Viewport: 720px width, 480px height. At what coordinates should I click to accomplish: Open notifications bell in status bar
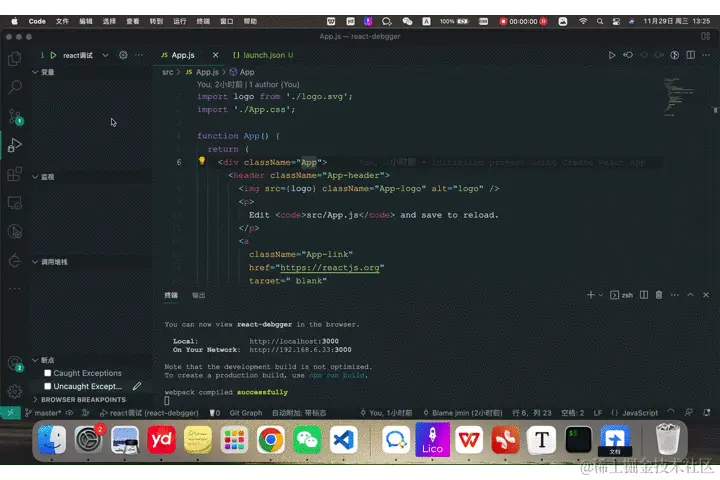pos(707,412)
